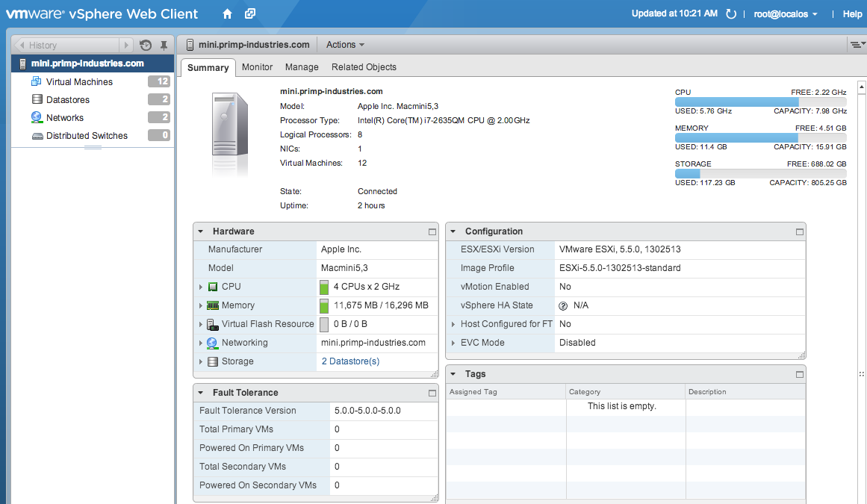Open the Recent Objects clock icon

[146, 45]
